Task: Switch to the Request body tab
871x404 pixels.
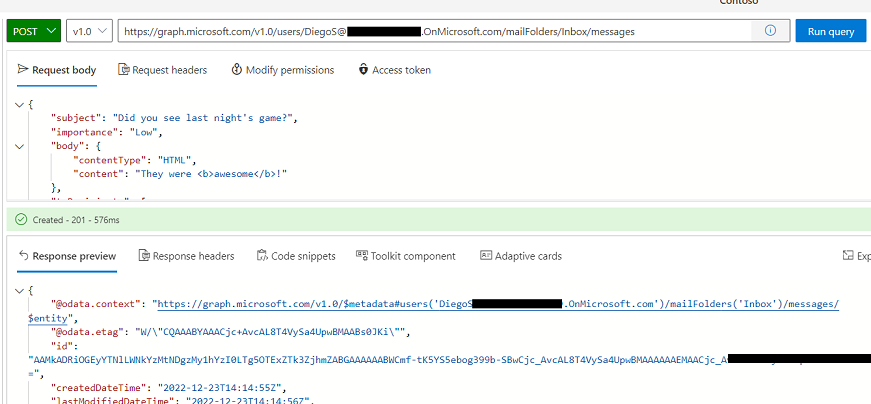Action: 57,70
